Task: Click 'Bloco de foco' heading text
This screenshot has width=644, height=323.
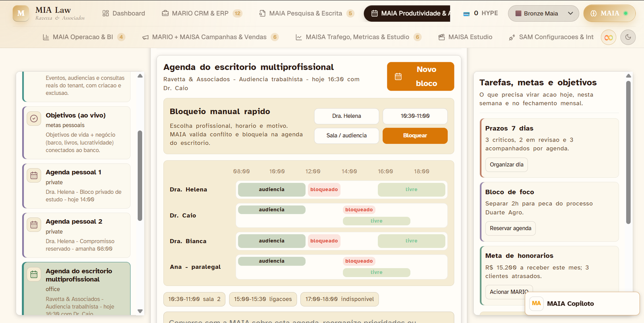Action: (x=510, y=192)
